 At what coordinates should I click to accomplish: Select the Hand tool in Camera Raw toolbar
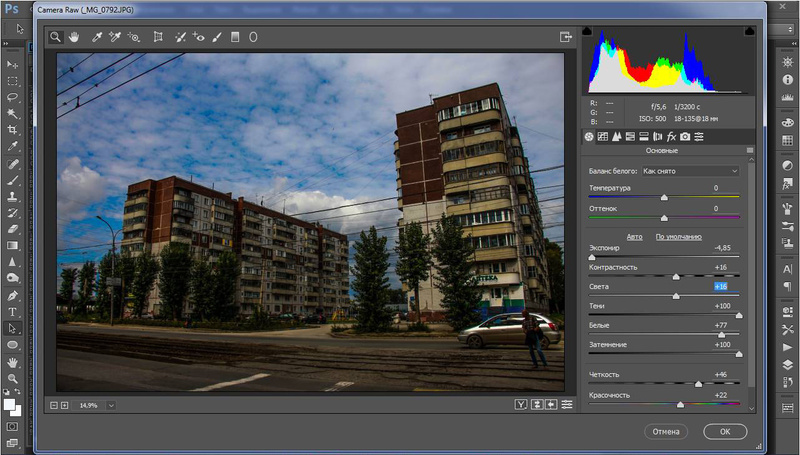[x=74, y=37]
